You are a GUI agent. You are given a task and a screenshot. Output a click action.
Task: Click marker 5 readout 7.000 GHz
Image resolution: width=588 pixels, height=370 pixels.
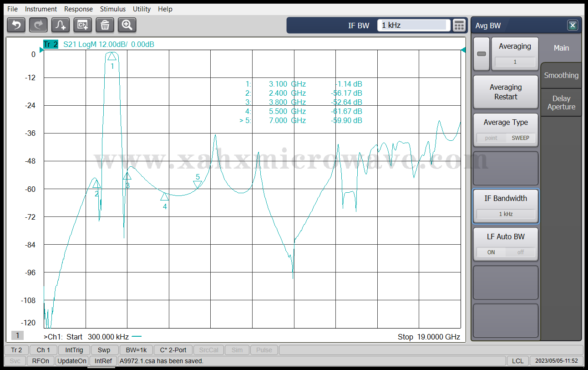click(287, 120)
